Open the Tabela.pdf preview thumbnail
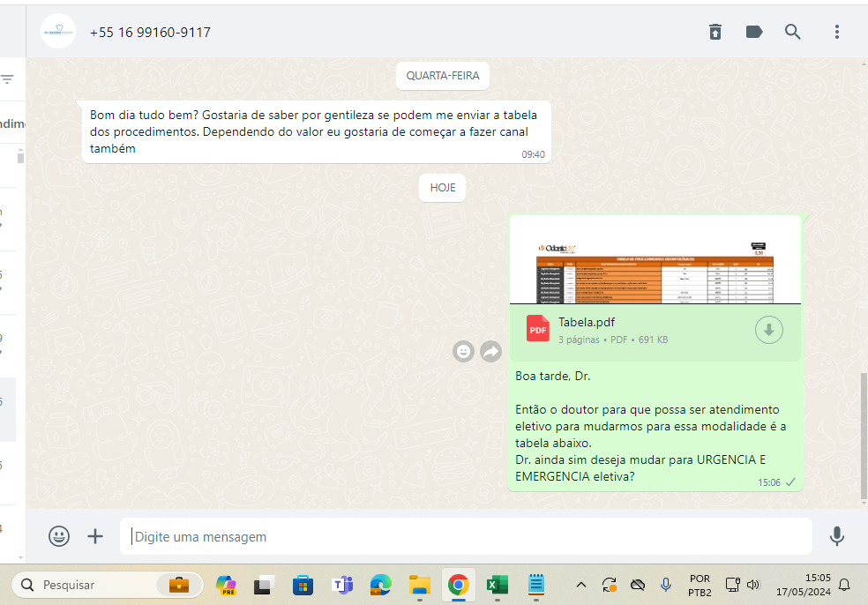Viewport: 868px width, 605px height. click(x=655, y=260)
